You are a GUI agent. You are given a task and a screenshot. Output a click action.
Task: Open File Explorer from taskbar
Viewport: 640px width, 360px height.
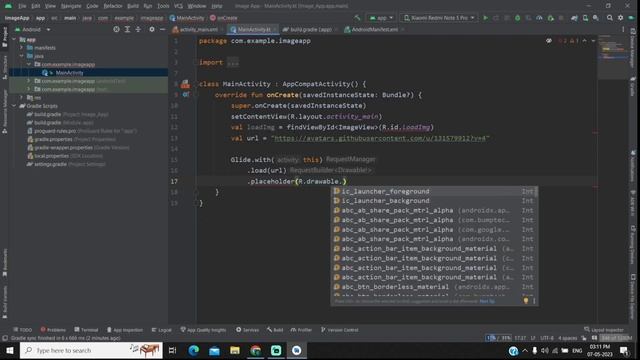click(x=235, y=350)
